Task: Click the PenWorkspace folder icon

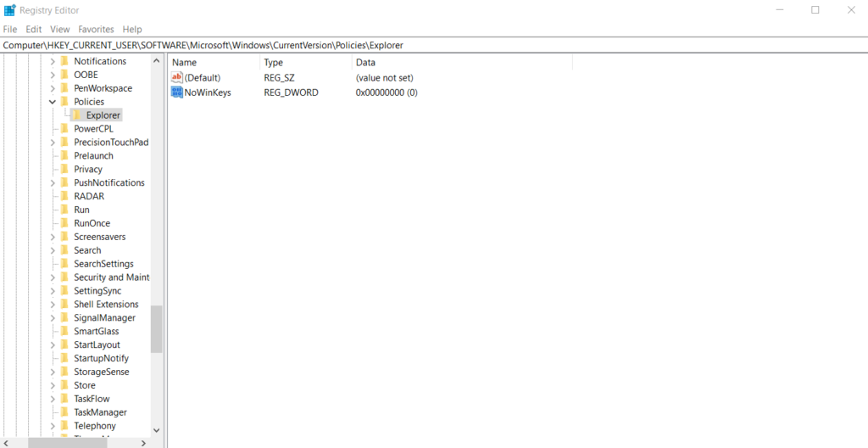Action: tap(64, 88)
